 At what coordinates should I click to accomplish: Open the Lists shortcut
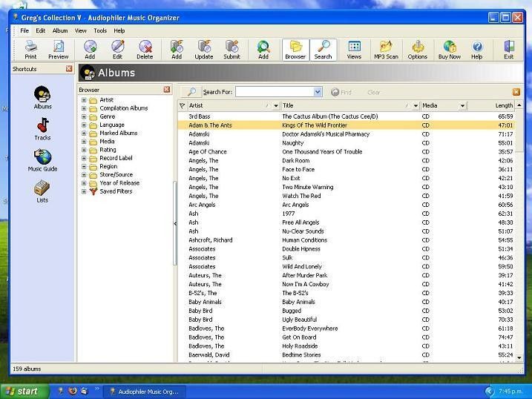(x=42, y=191)
